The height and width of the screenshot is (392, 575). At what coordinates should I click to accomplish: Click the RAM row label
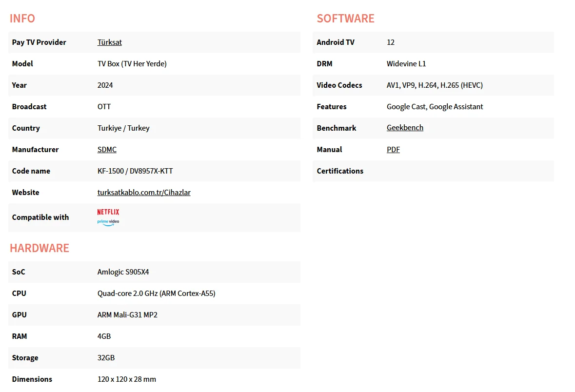coord(20,336)
